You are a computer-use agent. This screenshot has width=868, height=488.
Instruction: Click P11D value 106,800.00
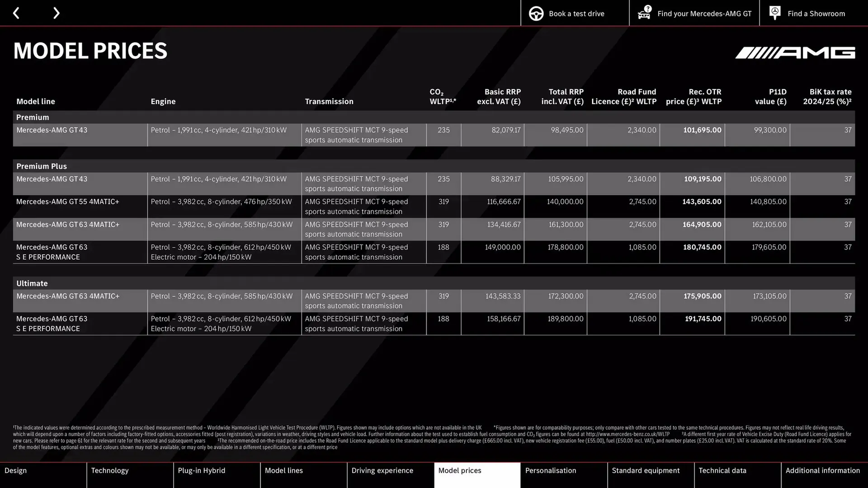tap(768, 179)
